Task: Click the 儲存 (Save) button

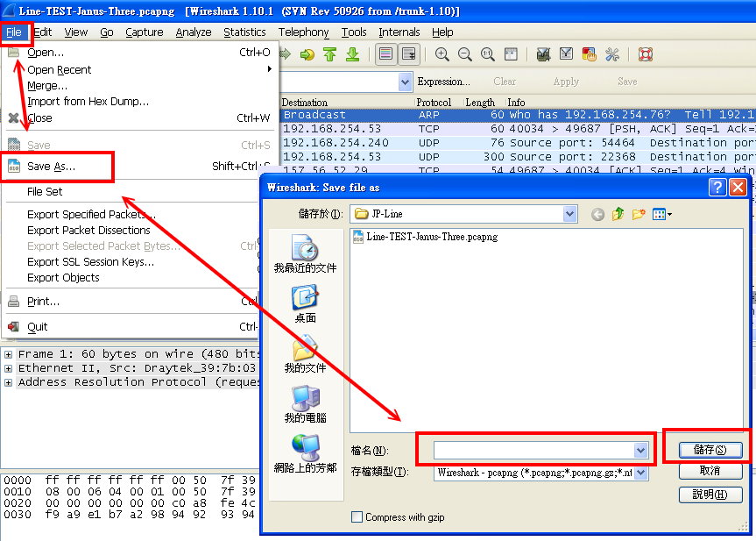Action: click(710, 450)
